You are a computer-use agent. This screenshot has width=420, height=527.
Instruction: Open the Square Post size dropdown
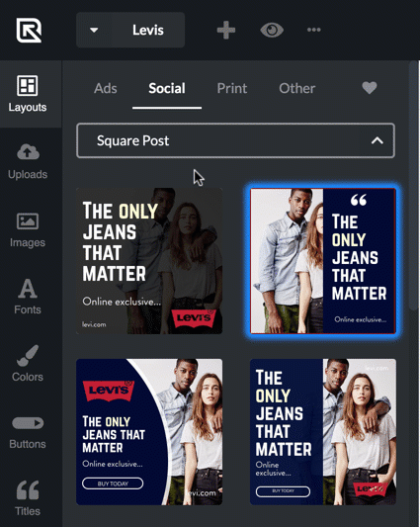[235, 140]
